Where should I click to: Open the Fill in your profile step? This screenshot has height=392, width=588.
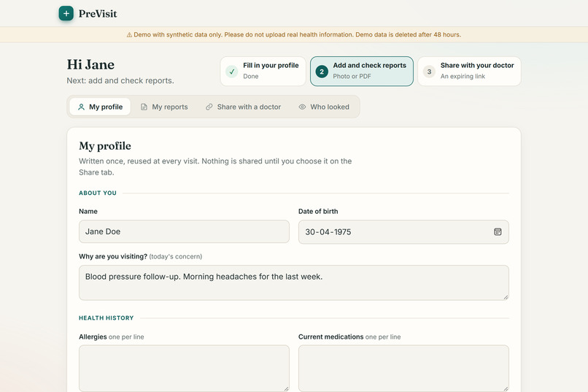[x=263, y=72]
